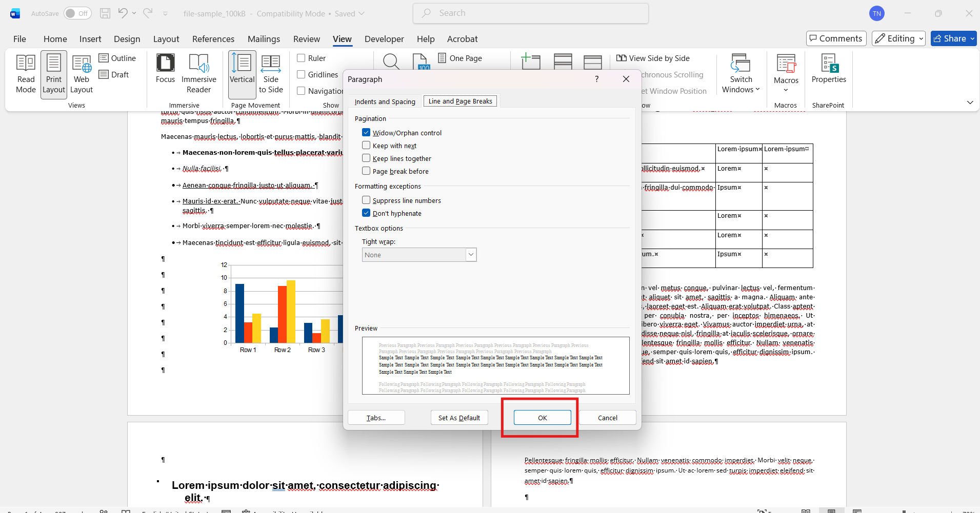Click the Word app icon in title bar
The width and height of the screenshot is (980, 513).
coord(15,13)
